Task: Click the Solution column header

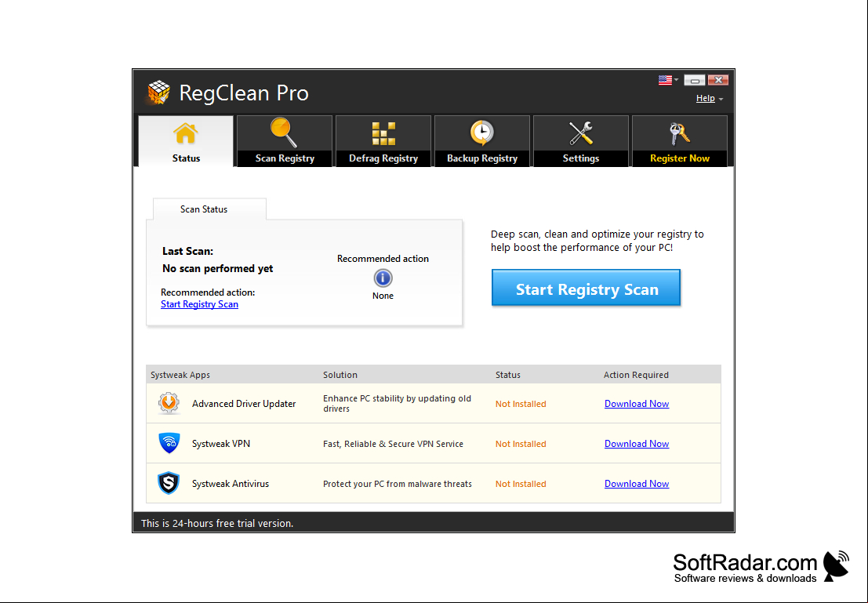Action: pos(340,375)
